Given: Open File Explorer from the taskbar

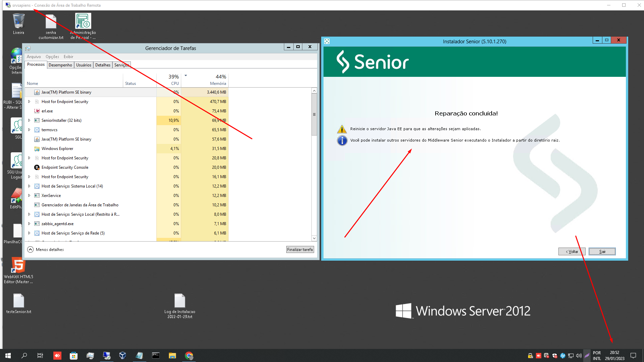Looking at the screenshot, I should tap(172, 356).
